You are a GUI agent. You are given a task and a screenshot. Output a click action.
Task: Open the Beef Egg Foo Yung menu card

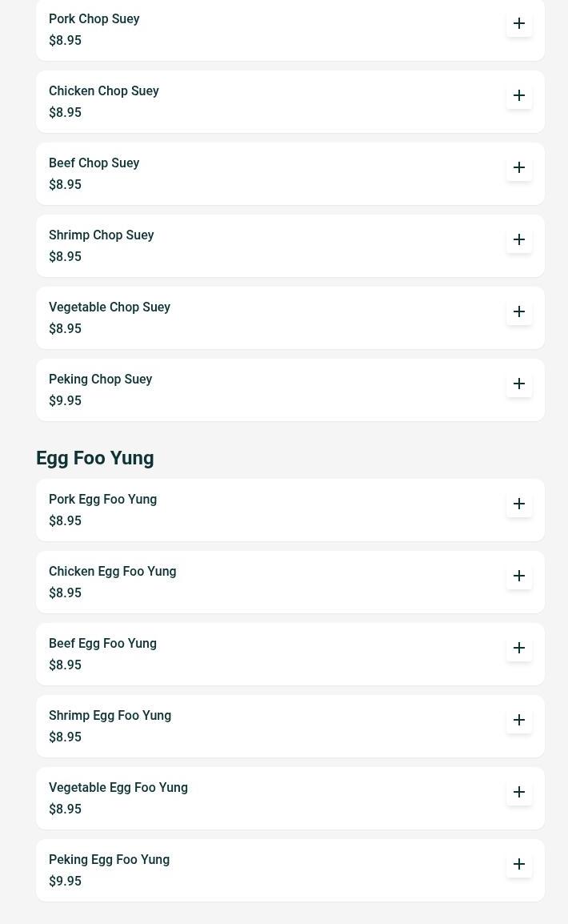click(x=290, y=654)
